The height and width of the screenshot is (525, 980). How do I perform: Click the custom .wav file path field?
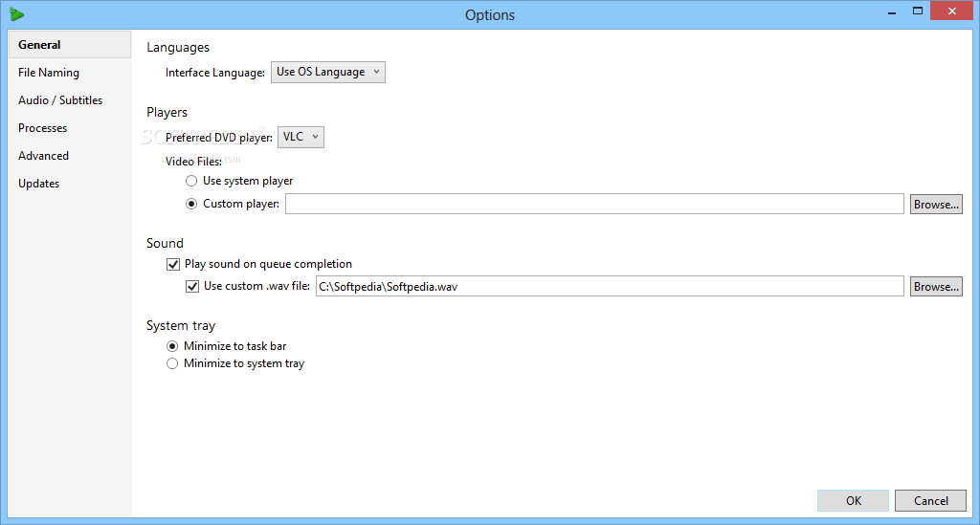coord(610,287)
